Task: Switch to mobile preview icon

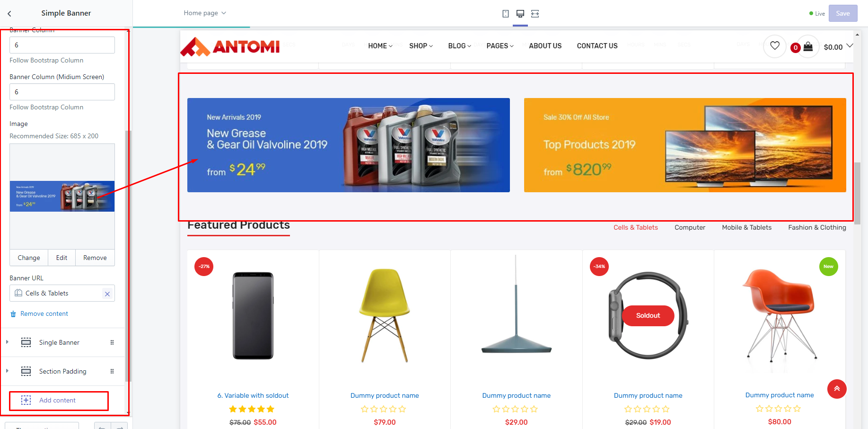Action: click(506, 14)
